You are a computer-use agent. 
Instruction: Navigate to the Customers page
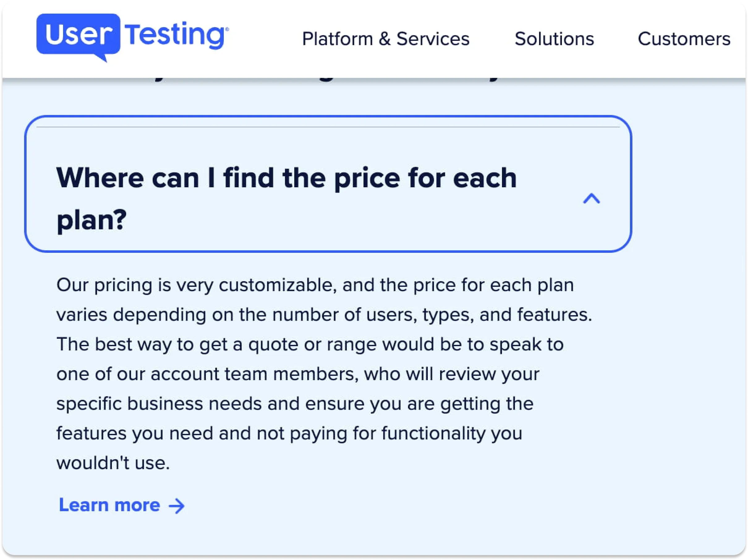(x=684, y=39)
